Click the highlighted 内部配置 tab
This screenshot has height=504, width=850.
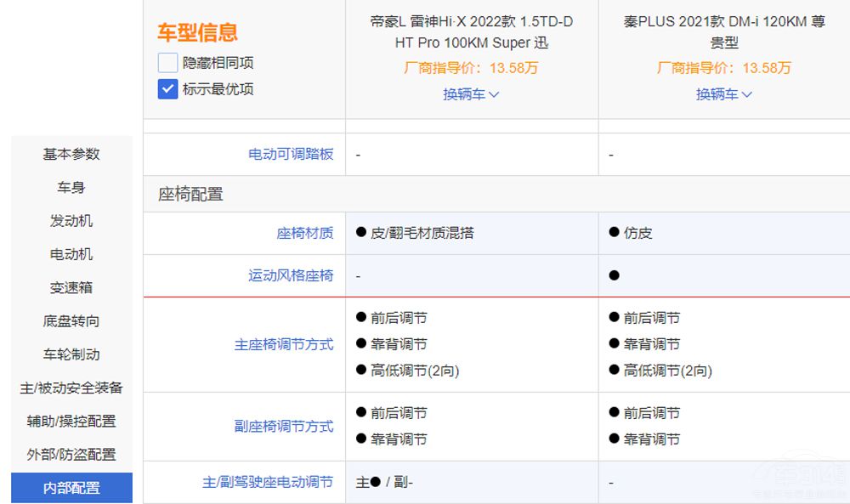tap(71, 488)
